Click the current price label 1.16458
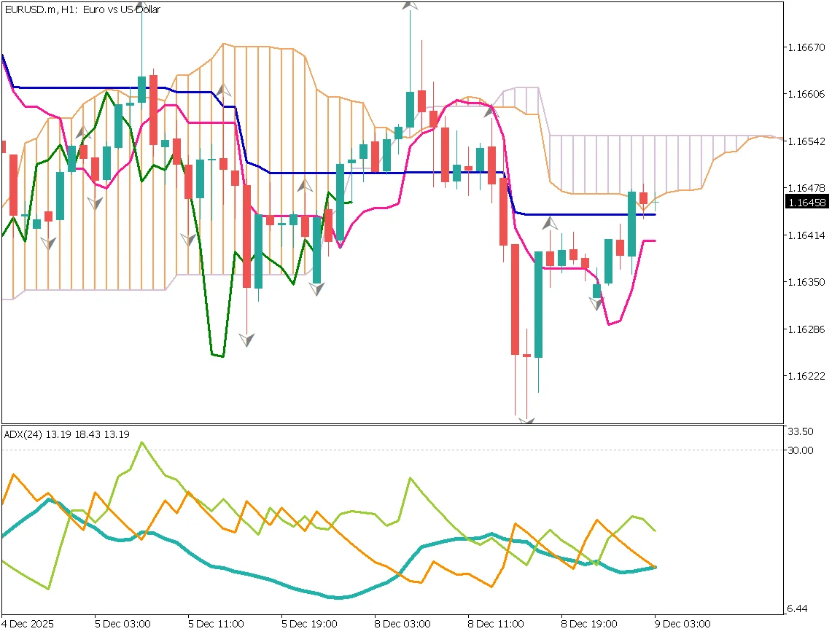This screenshot has height=634, width=840. click(806, 203)
